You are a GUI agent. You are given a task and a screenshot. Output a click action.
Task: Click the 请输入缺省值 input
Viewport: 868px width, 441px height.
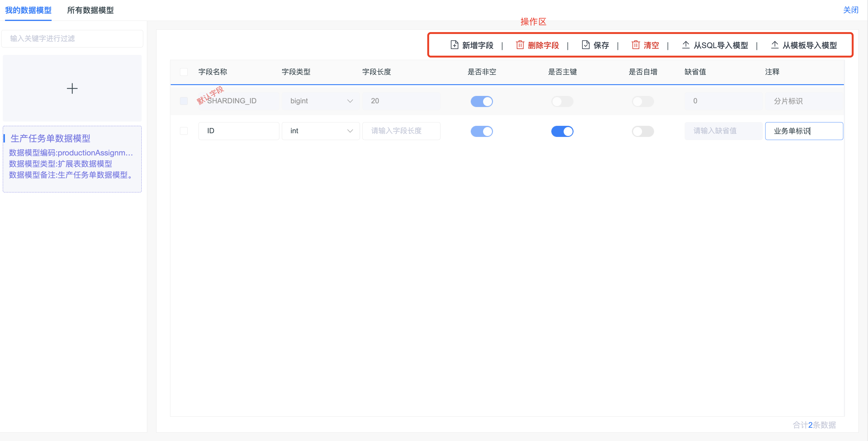click(x=723, y=131)
